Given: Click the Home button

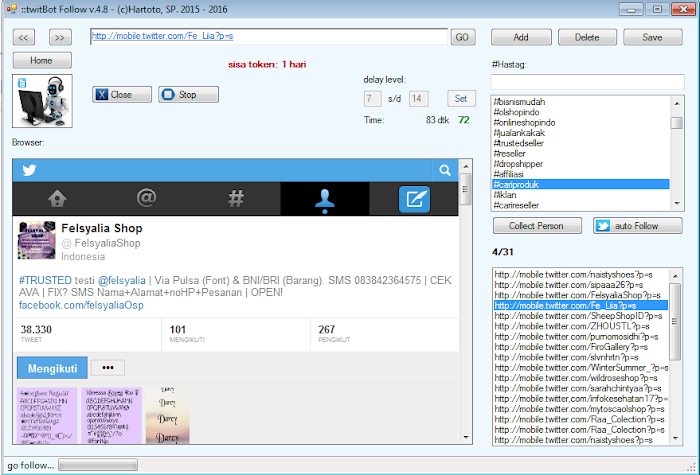Looking at the screenshot, I should 42,60.
